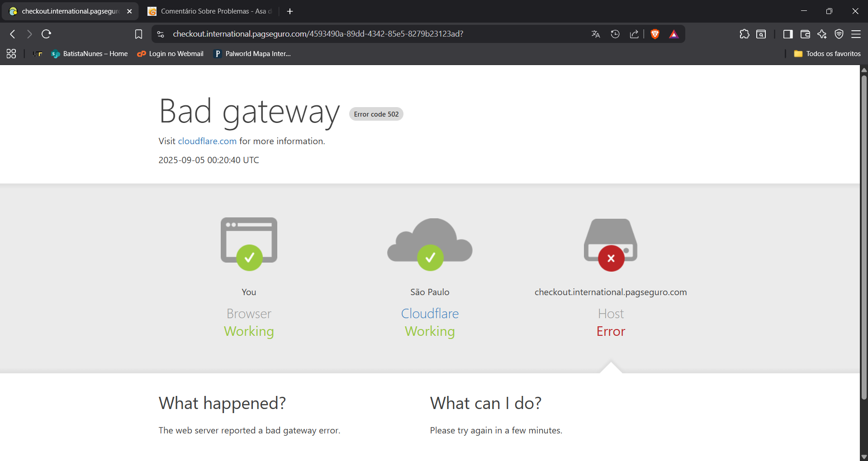Open the history clock icon in the address bar
Screen dimensions: 868x461
point(615,34)
